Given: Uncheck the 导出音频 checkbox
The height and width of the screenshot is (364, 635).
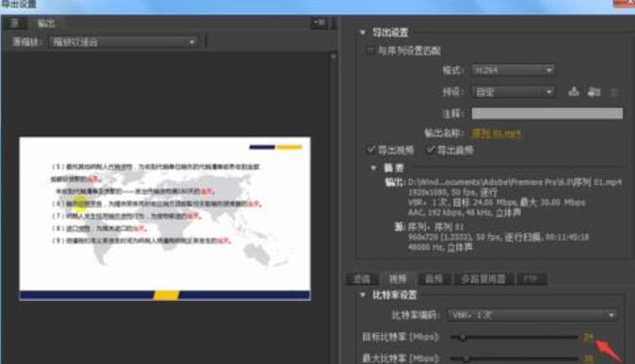Looking at the screenshot, I should [431, 150].
